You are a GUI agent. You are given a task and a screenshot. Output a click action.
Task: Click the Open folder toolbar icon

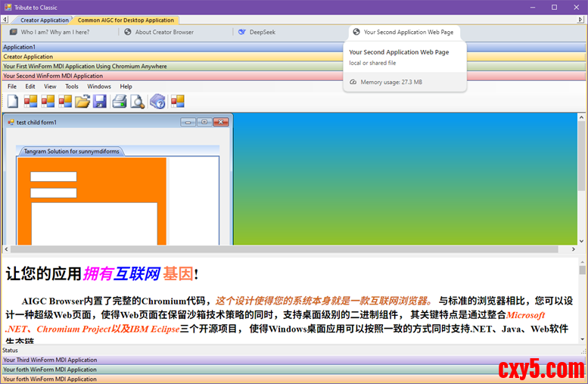82,101
